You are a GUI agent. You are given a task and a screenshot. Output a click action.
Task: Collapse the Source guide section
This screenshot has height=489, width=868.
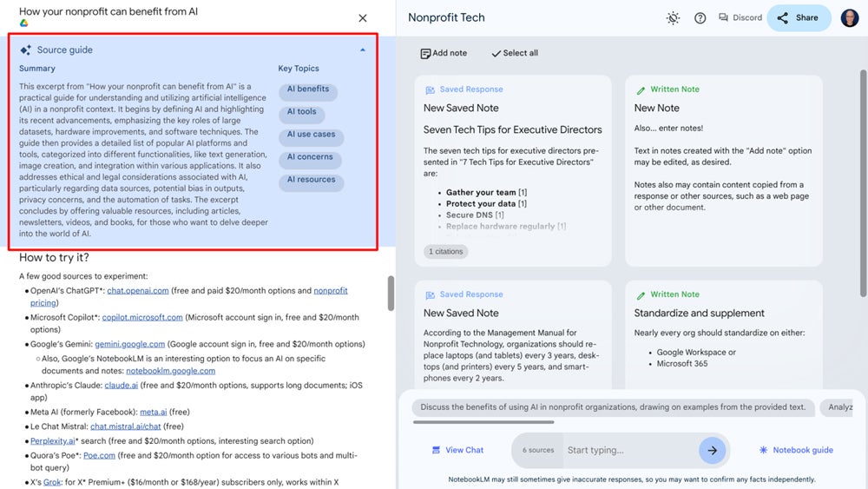click(363, 50)
